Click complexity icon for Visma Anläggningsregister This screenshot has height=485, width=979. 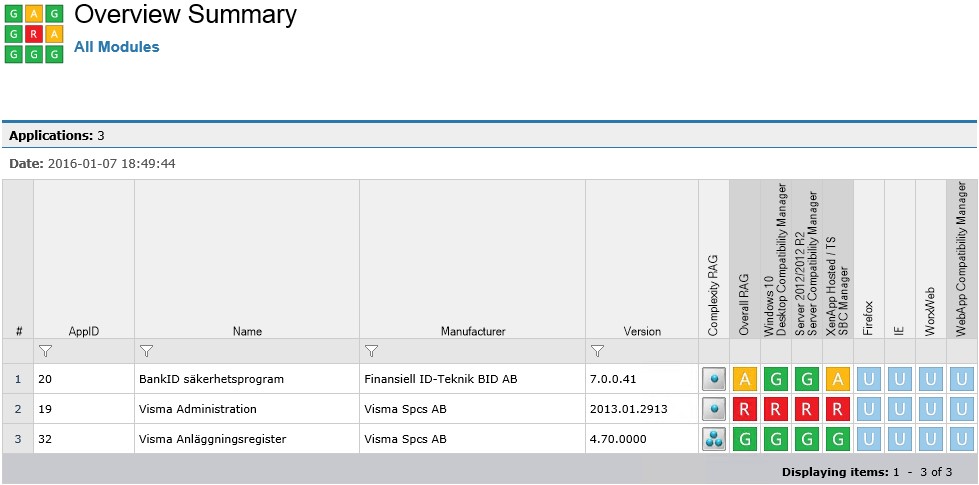click(713, 439)
